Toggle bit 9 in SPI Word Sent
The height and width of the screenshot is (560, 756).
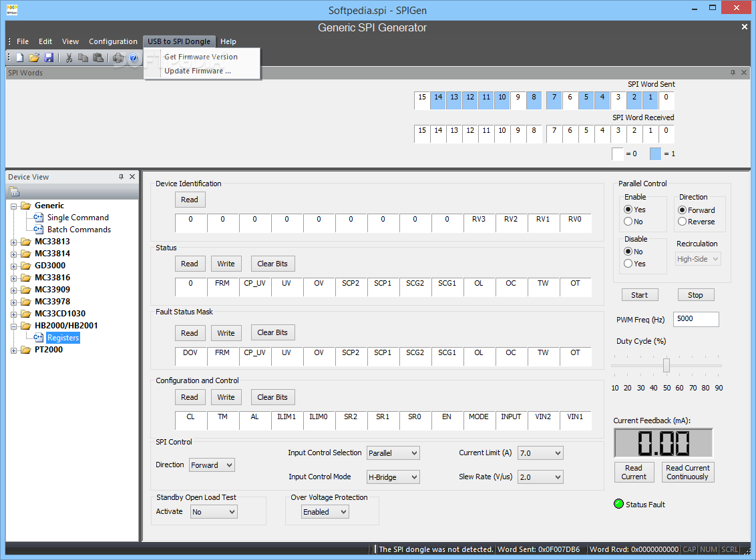tap(518, 100)
